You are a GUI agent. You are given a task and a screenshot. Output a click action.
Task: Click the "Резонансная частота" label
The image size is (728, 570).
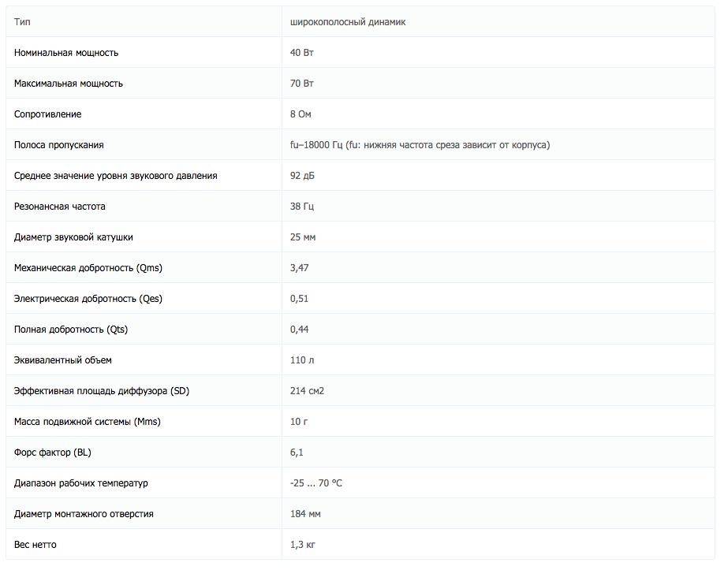(60, 207)
